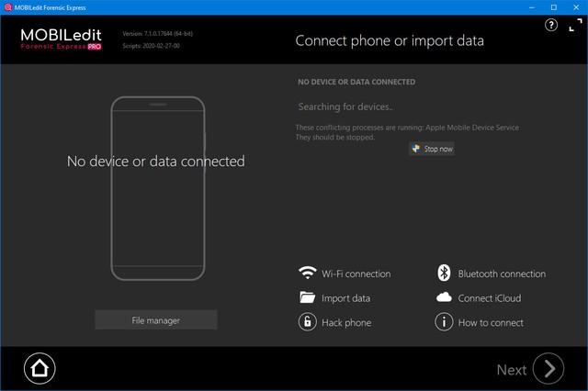This screenshot has width=588, height=391.
Task: Click the Hack phone padlock icon
Action: (x=307, y=322)
